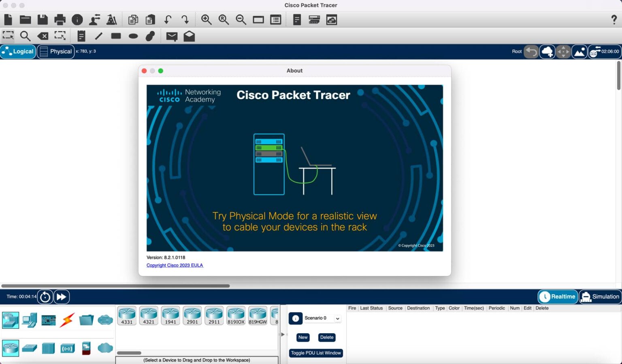Expand the router list with the right arrow
The height and width of the screenshot is (364, 622).
(x=283, y=334)
